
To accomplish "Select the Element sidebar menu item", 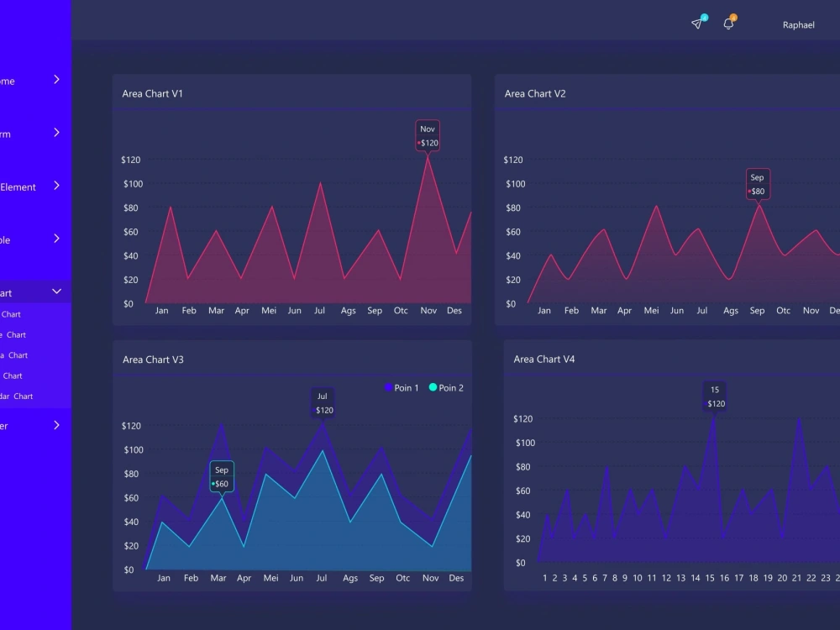I will click(18, 187).
